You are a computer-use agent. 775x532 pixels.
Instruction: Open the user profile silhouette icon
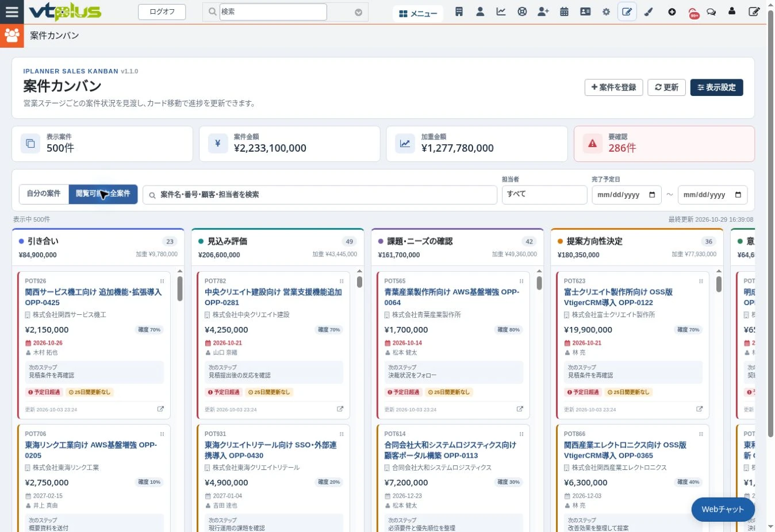732,11
